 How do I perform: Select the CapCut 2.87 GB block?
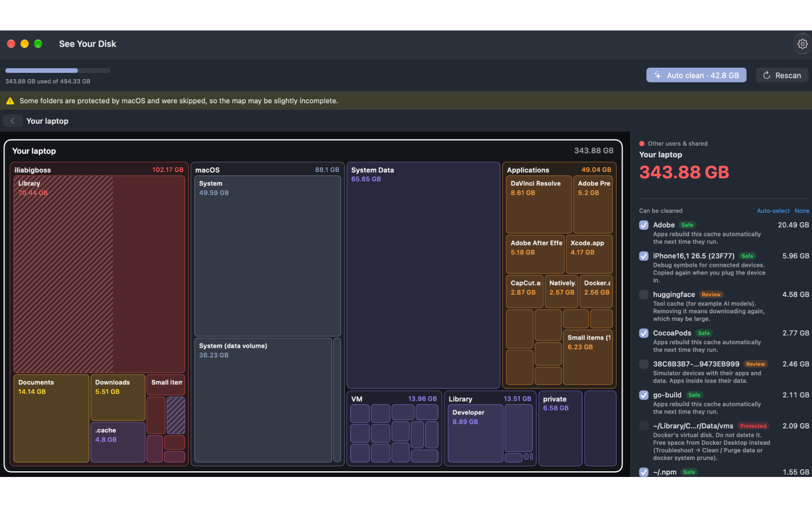tap(524, 291)
